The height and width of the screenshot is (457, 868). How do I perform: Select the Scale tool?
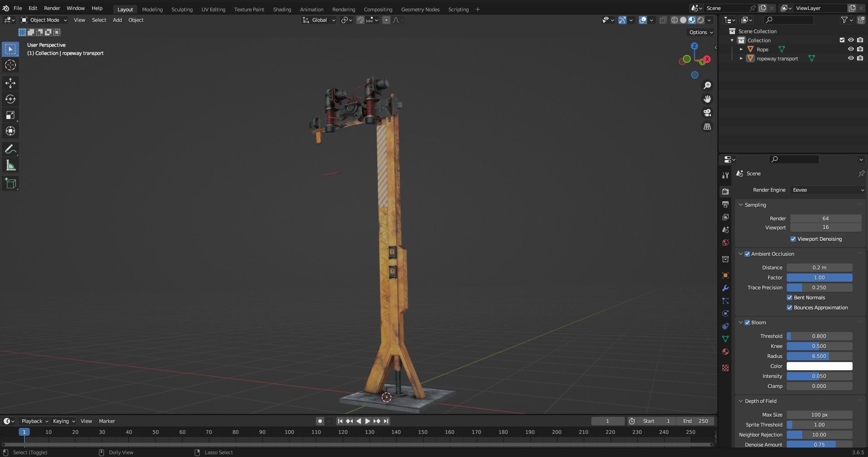click(x=10, y=115)
